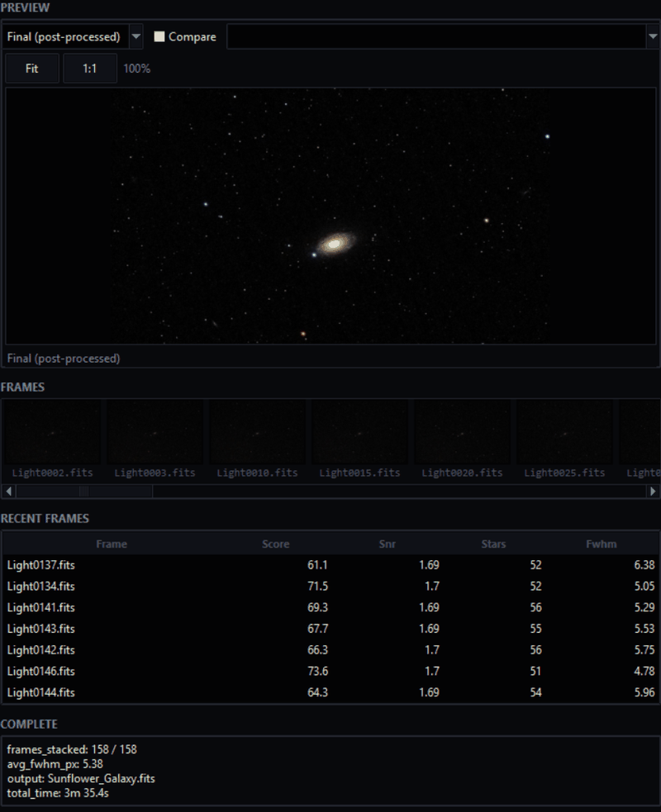Viewport: 661px width, 812px height.
Task: Select the Light0020.fits thumbnail
Action: pos(462,439)
